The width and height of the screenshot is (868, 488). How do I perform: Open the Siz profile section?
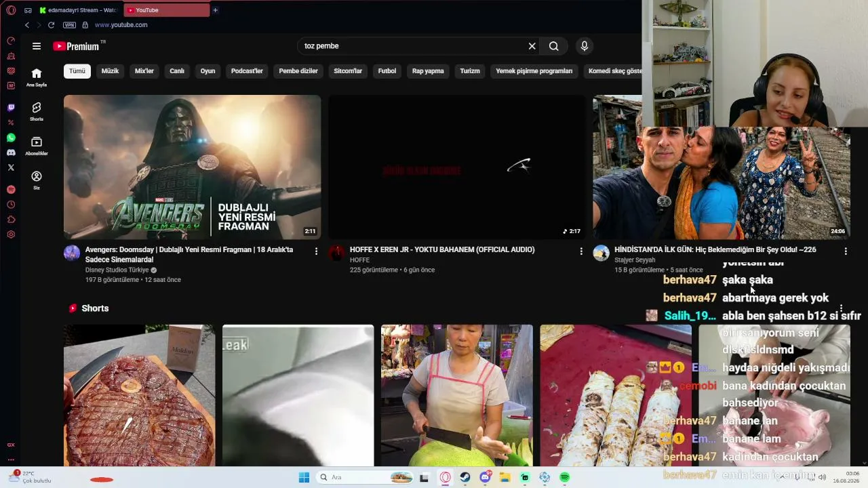pos(37,180)
